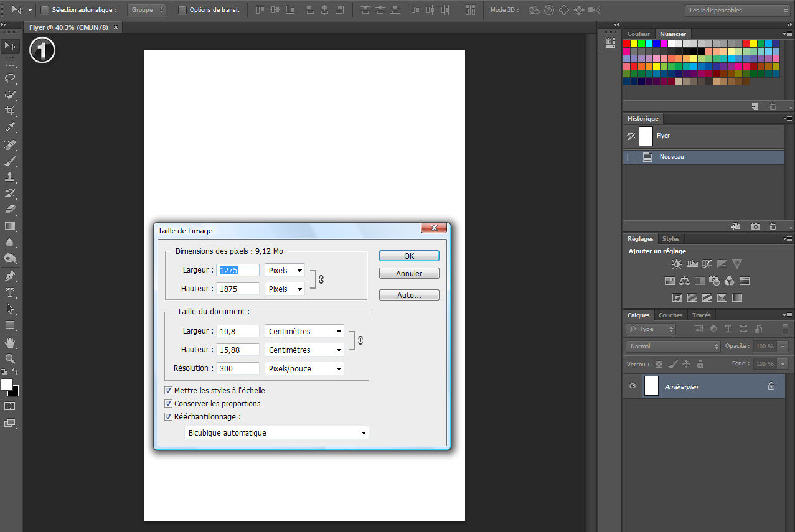Activate the Zoom magnifier tool
Image resolution: width=795 pixels, height=532 pixels.
[x=11, y=358]
